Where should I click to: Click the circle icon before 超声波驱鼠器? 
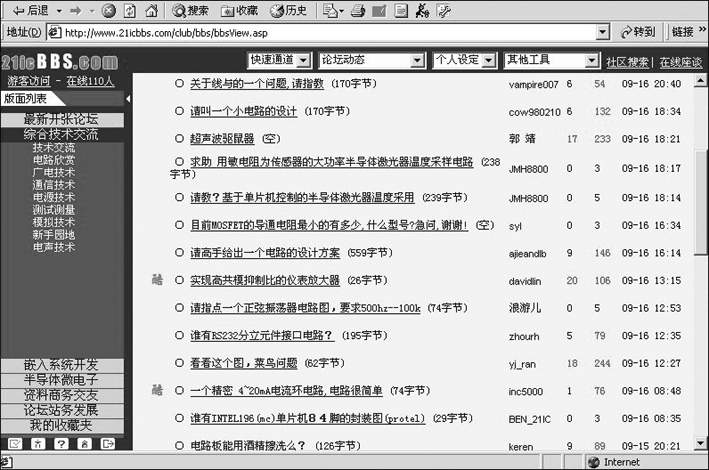[x=180, y=138]
